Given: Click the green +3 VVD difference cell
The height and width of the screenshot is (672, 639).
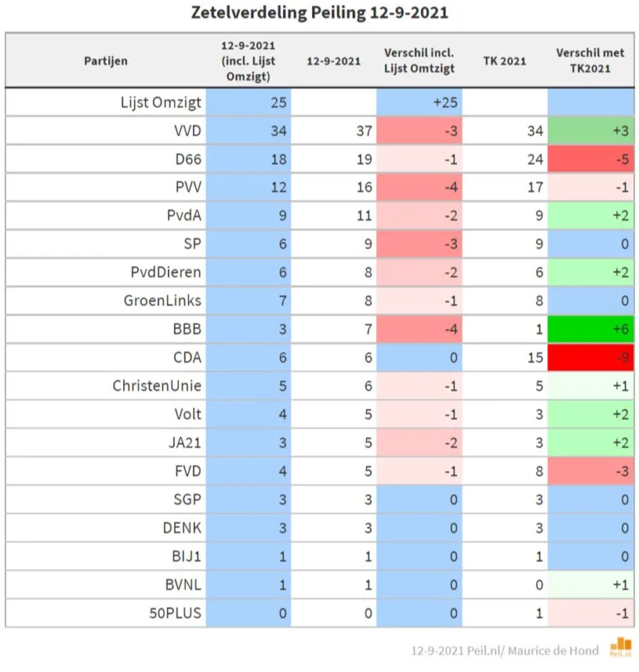Looking at the screenshot, I should [x=591, y=131].
